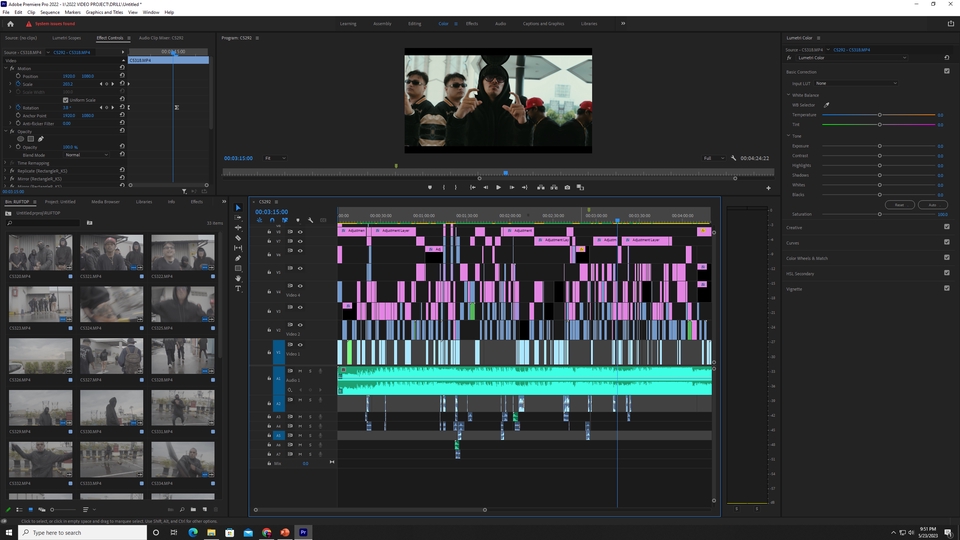The image size is (960, 540).
Task: Select the Type tool
Action: pyautogui.click(x=238, y=289)
